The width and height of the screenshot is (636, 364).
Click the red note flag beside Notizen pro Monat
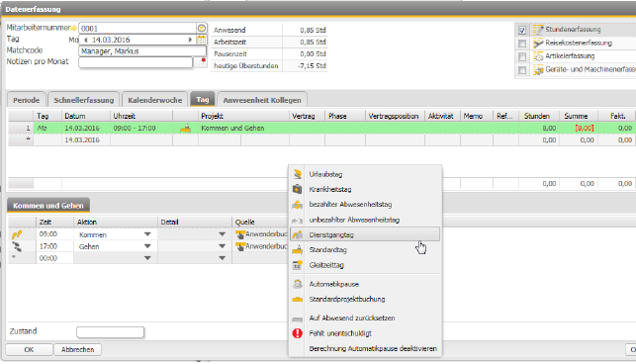(x=203, y=60)
